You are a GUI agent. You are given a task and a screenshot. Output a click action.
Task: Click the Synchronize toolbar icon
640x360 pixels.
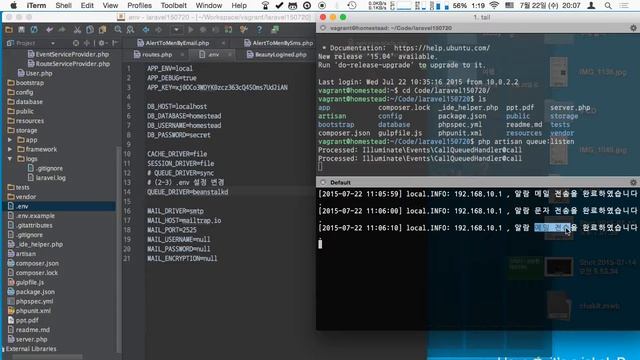tap(34, 29)
